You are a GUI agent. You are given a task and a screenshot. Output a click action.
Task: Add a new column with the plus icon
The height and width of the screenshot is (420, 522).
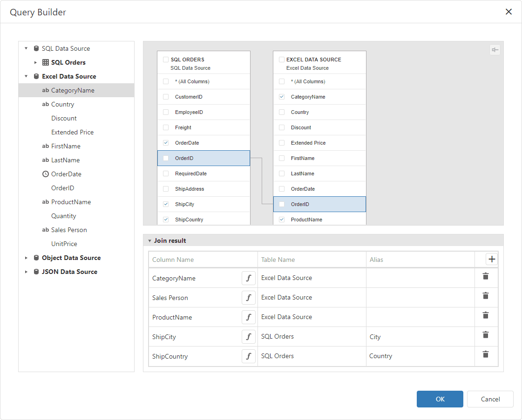(x=492, y=259)
